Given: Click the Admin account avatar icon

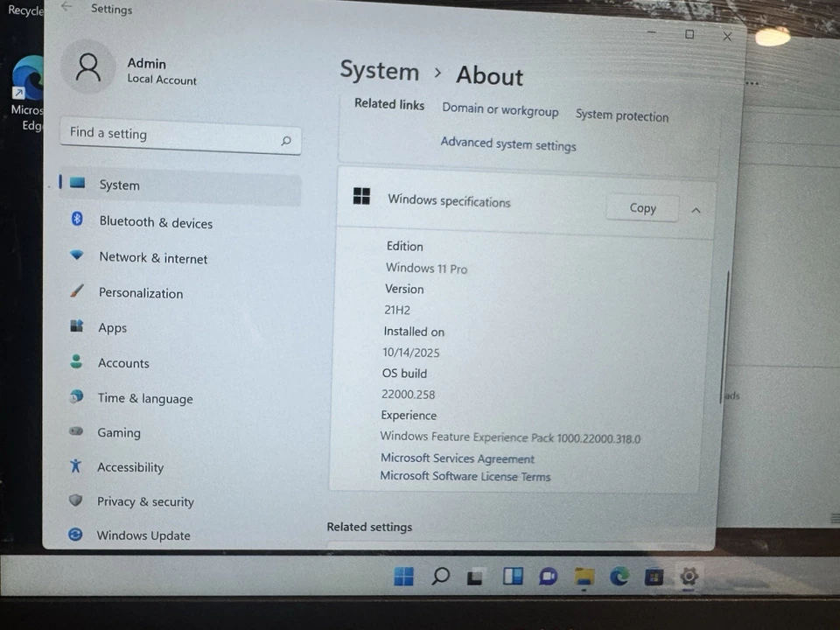Looking at the screenshot, I should pyautogui.click(x=88, y=67).
